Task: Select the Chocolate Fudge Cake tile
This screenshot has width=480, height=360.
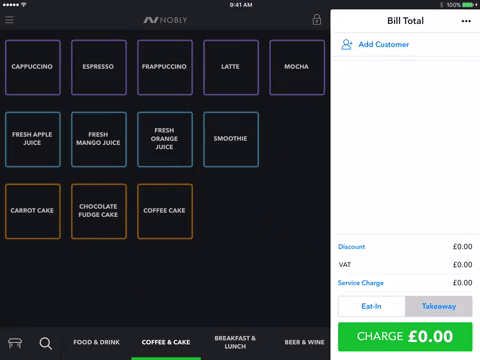Action: click(x=99, y=211)
